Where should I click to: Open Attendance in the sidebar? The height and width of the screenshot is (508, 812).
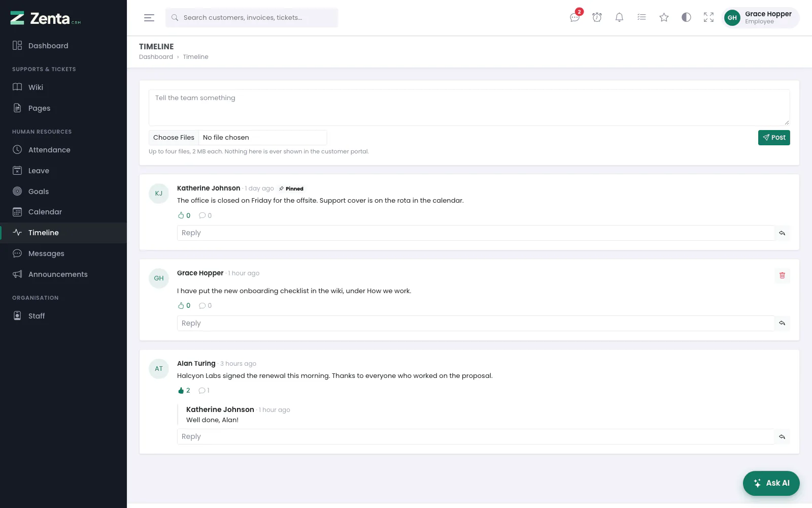(63, 150)
